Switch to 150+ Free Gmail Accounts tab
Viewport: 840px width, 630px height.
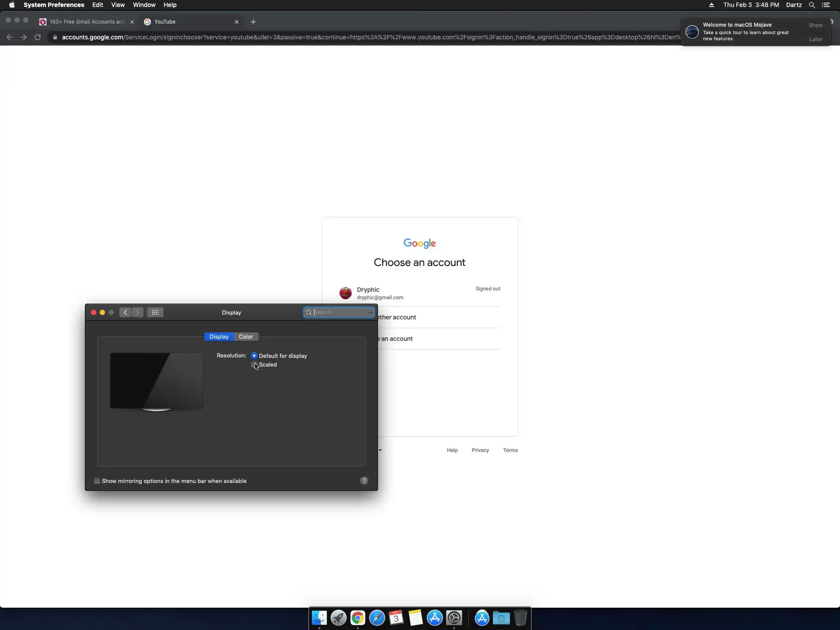coord(87,22)
